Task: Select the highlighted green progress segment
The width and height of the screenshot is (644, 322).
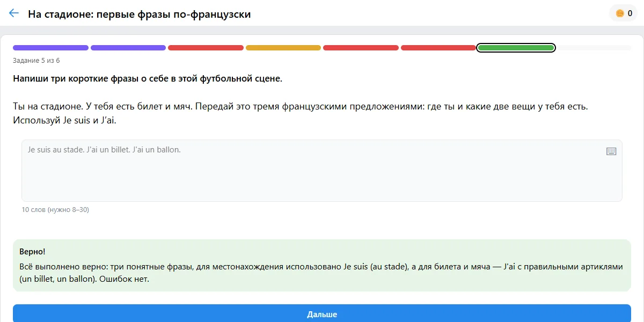Action: 516,48
